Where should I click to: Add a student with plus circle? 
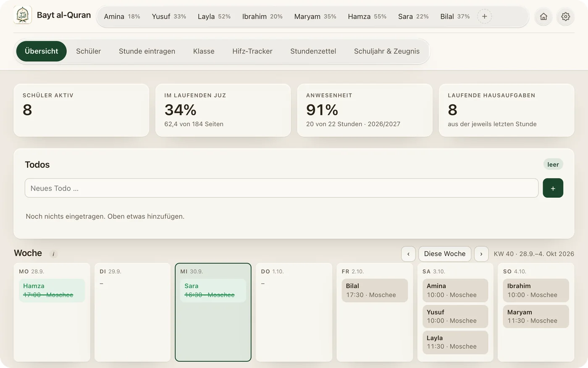[484, 16]
